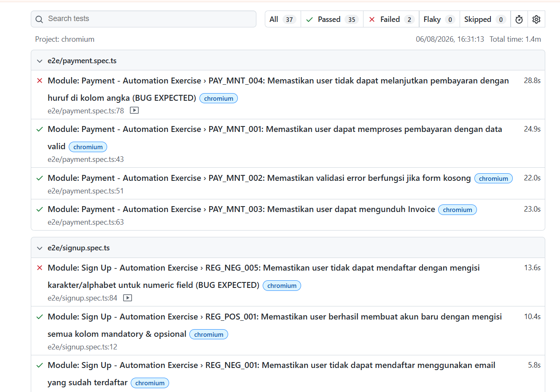Open the settings gear icon
Image resolution: width=560 pixels, height=392 pixels.
pos(536,19)
